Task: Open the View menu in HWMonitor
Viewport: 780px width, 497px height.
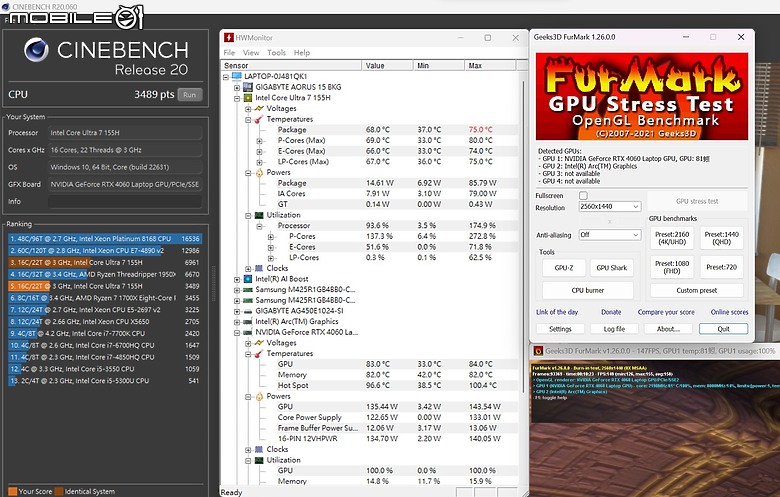Action: [251, 52]
